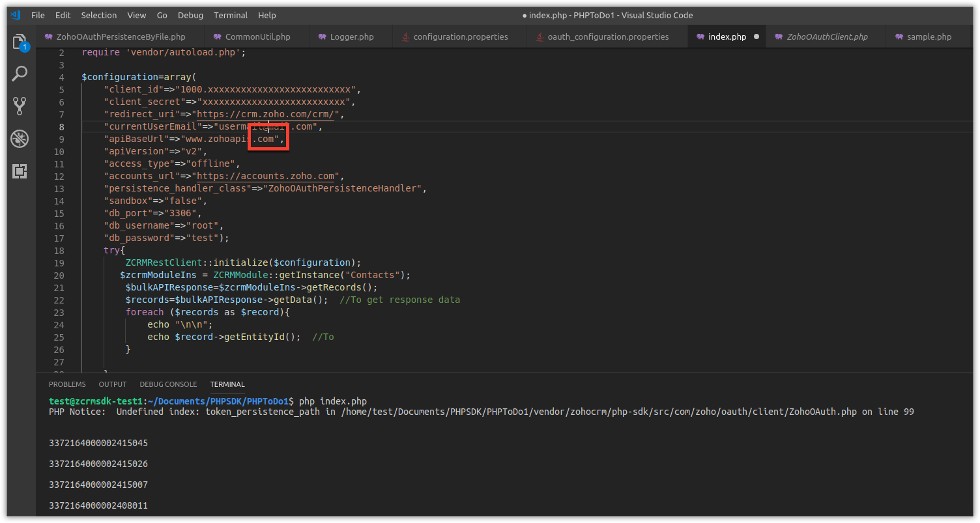Image resolution: width=980 pixels, height=523 pixels.
Task: Select the index.php editor tab
Action: (x=727, y=37)
